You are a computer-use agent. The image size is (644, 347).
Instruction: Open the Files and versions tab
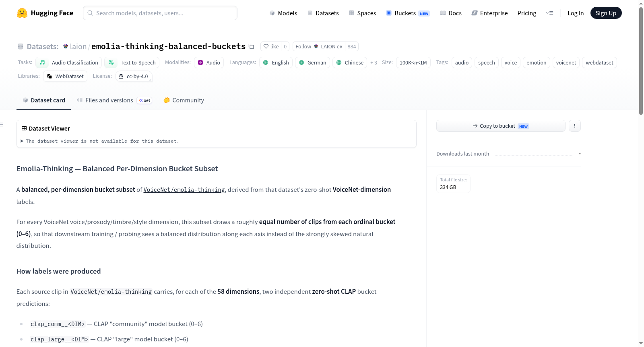pos(114,100)
